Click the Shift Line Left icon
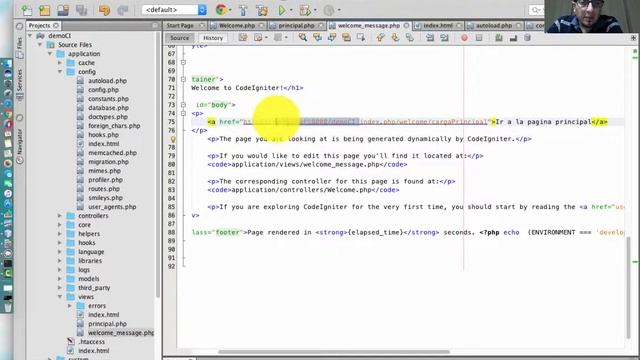640x360 pixels. (430, 38)
